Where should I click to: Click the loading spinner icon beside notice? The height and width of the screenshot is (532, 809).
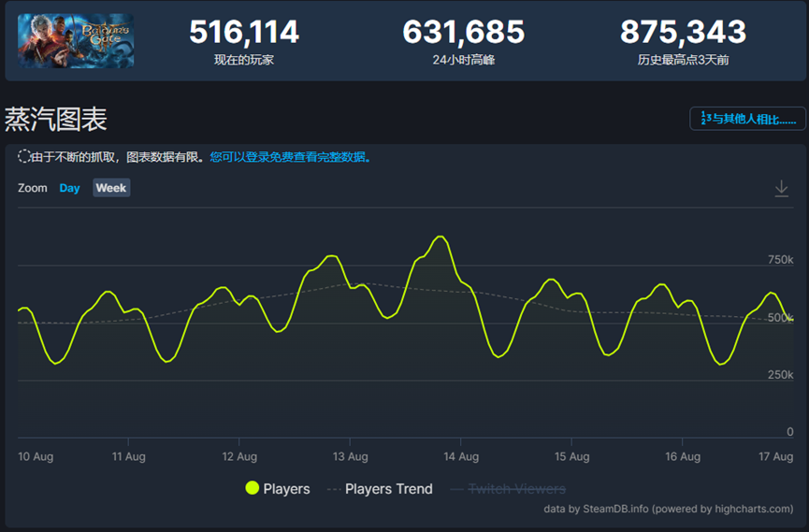click(x=24, y=156)
